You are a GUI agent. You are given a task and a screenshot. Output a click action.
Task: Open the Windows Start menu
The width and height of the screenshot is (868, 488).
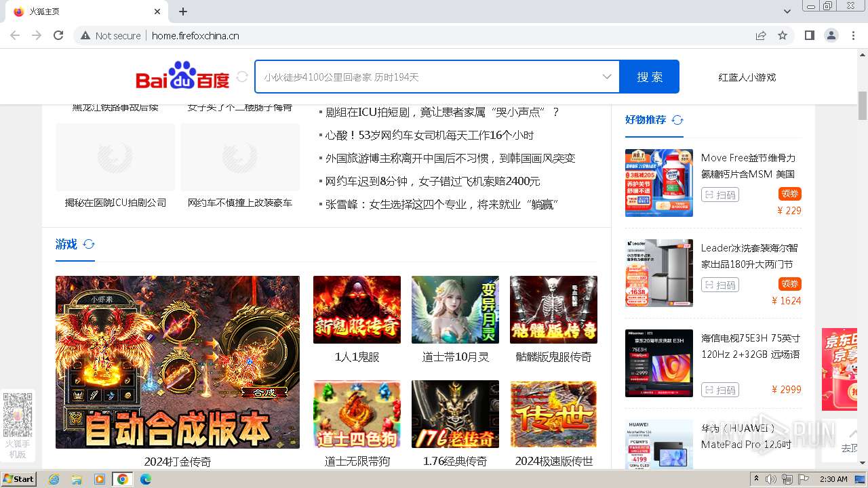pyautogui.click(x=18, y=479)
